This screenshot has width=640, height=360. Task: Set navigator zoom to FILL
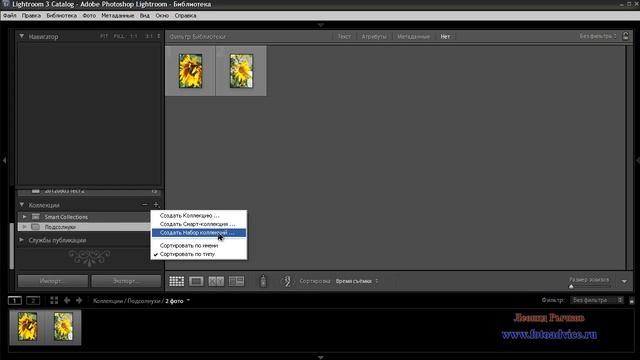tap(119, 36)
